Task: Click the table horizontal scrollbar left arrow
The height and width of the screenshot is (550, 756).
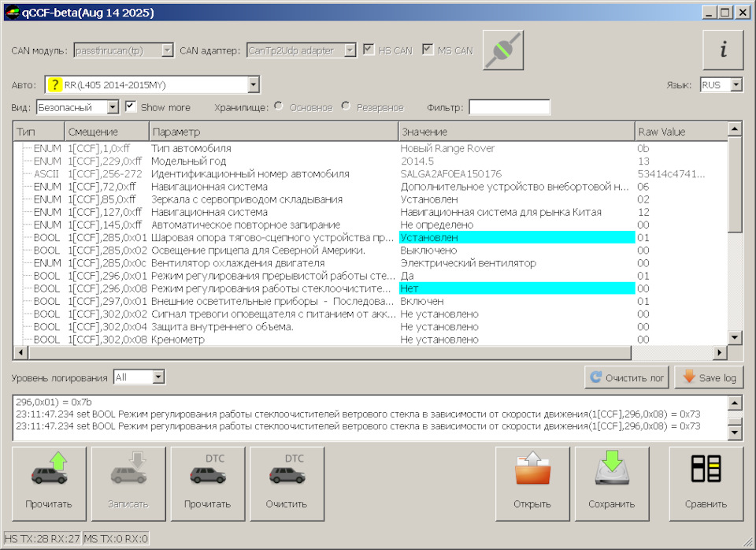Action: [20, 353]
